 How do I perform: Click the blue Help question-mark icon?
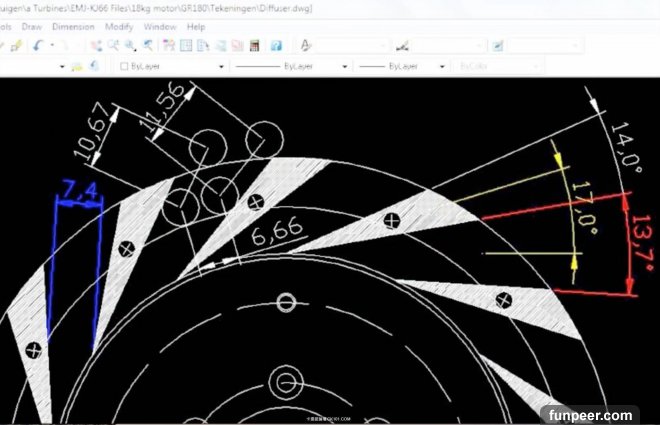pos(276,46)
